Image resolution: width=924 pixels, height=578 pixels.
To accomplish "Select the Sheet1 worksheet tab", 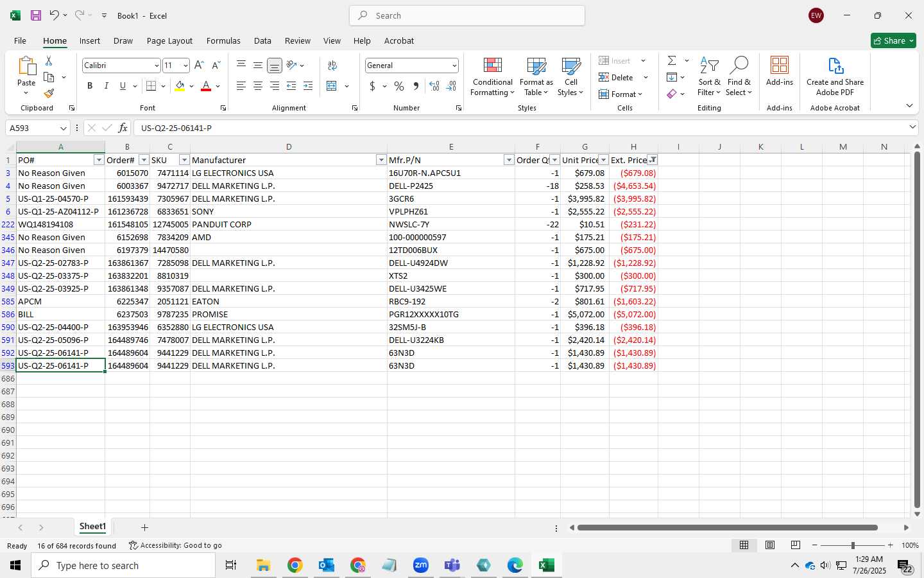I will point(92,527).
